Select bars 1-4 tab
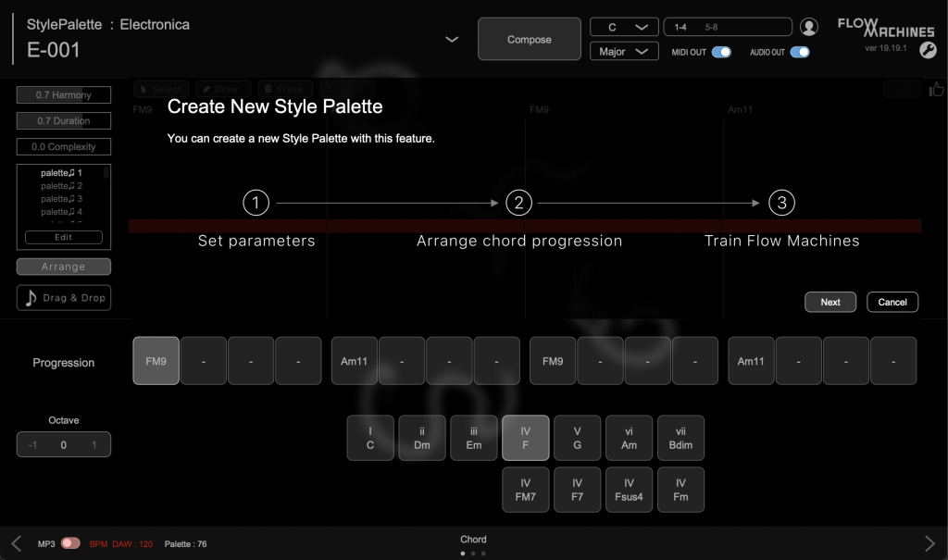Screen dimensions: 948x560 [x=680, y=28]
